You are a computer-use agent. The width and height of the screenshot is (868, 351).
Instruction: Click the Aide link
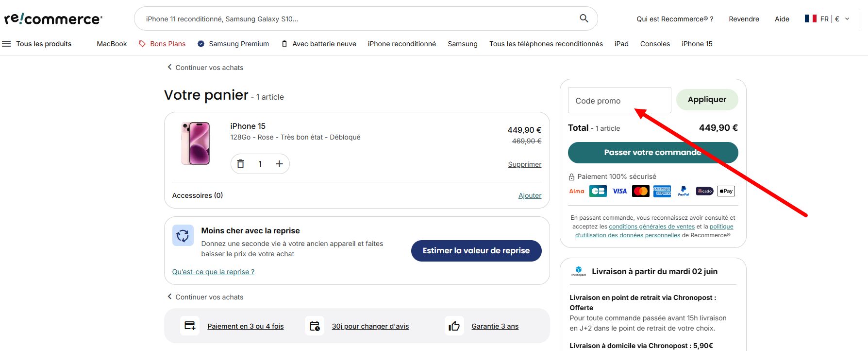point(782,19)
